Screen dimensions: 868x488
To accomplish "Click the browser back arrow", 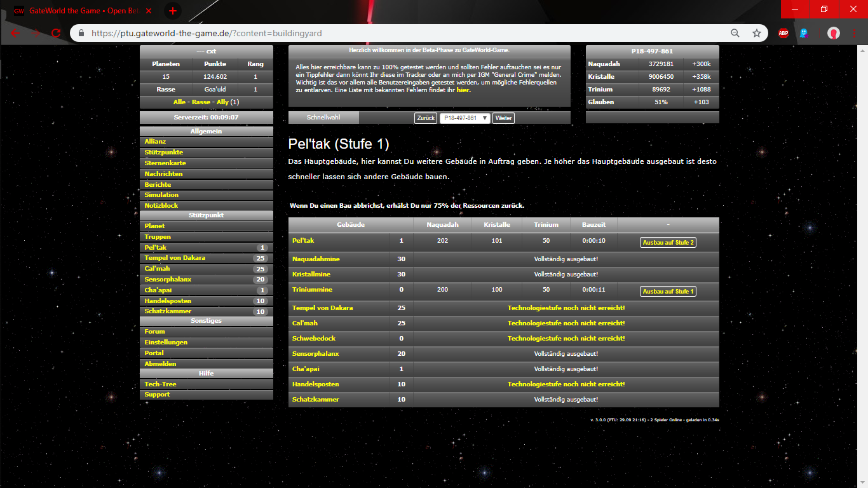I will (15, 33).
